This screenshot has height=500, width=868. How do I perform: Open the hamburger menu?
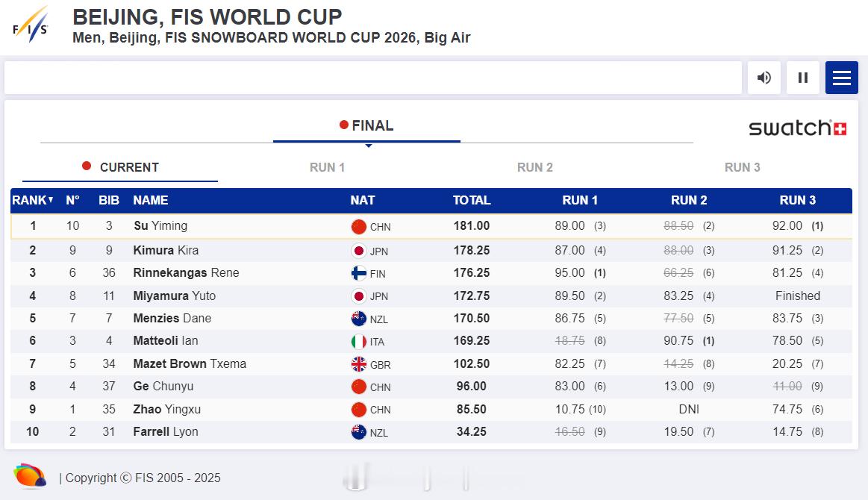pyautogui.click(x=841, y=78)
